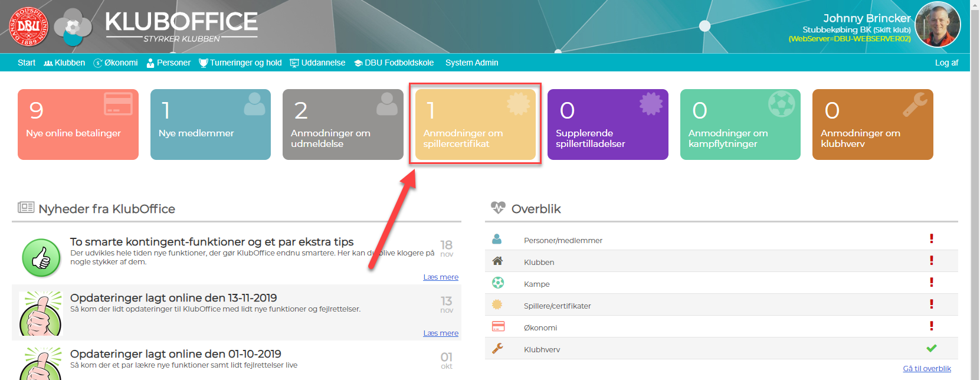Open the Gå til overblik link

(x=926, y=368)
